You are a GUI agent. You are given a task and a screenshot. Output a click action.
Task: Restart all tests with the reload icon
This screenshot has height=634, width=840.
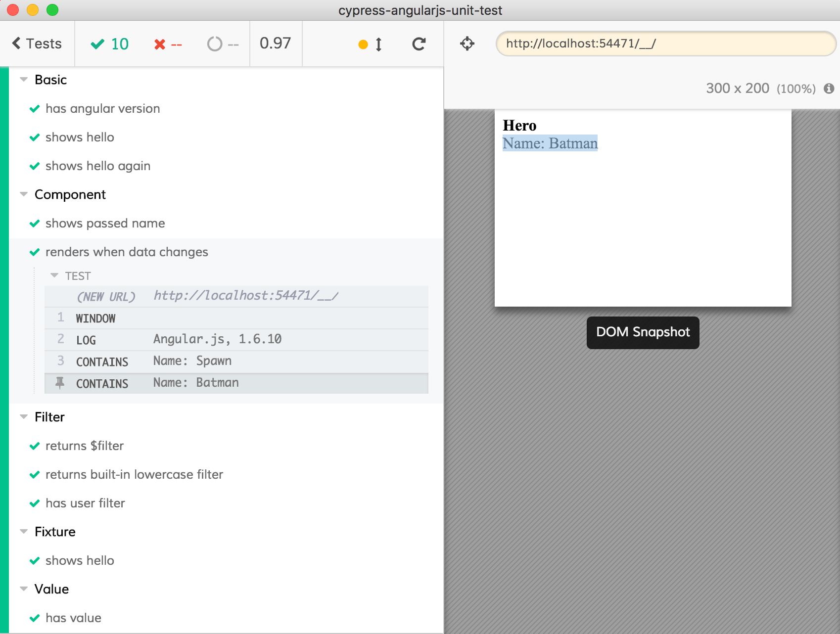click(x=419, y=44)
